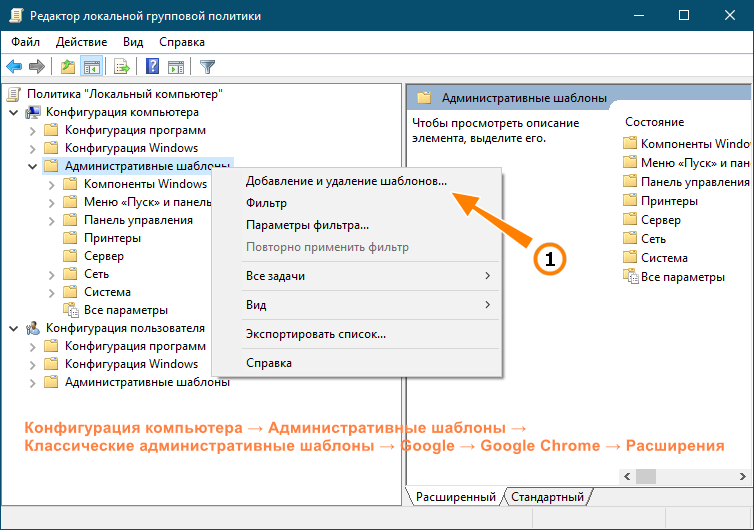
Task: Collapse the Конфигурация пользователя node
Action: point(13,328)
